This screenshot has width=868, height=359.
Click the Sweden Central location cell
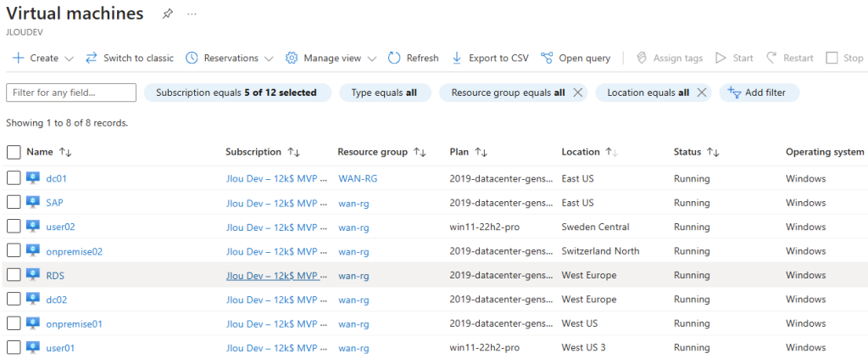(595, 227)
